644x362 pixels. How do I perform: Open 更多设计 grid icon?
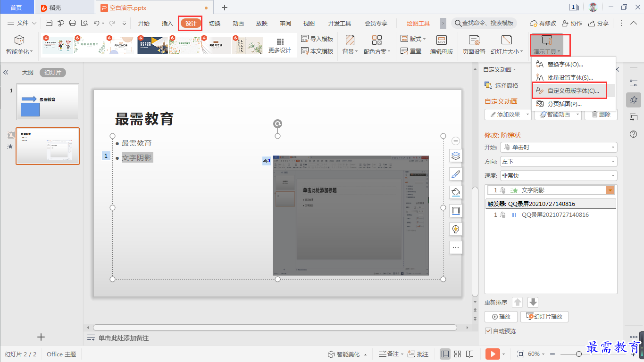[280, 45]
